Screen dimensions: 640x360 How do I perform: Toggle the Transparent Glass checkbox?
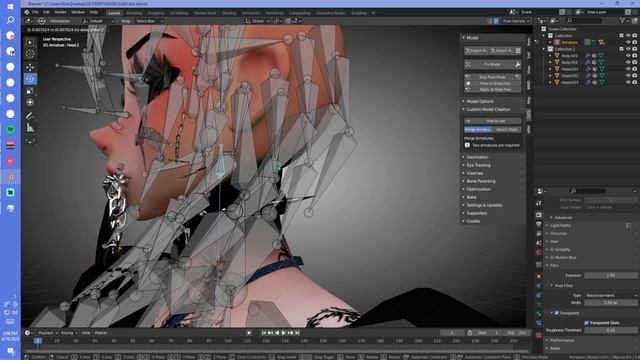[587, 323]
